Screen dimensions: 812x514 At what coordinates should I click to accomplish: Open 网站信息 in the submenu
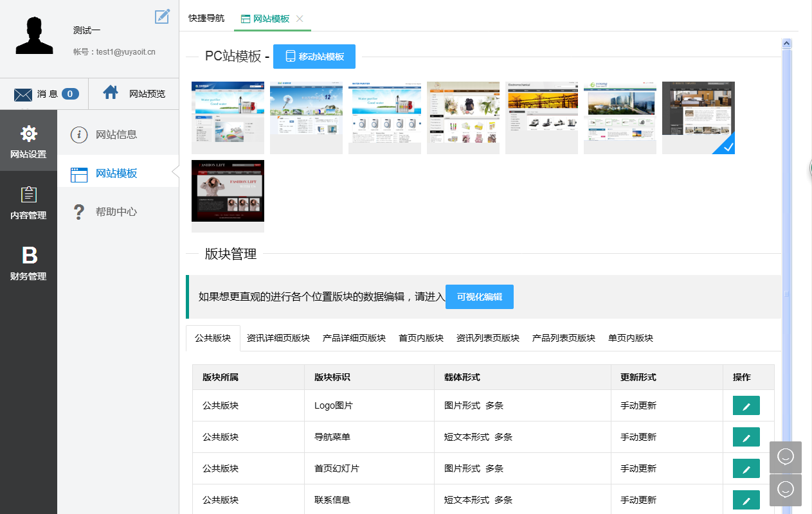[116, 135]
